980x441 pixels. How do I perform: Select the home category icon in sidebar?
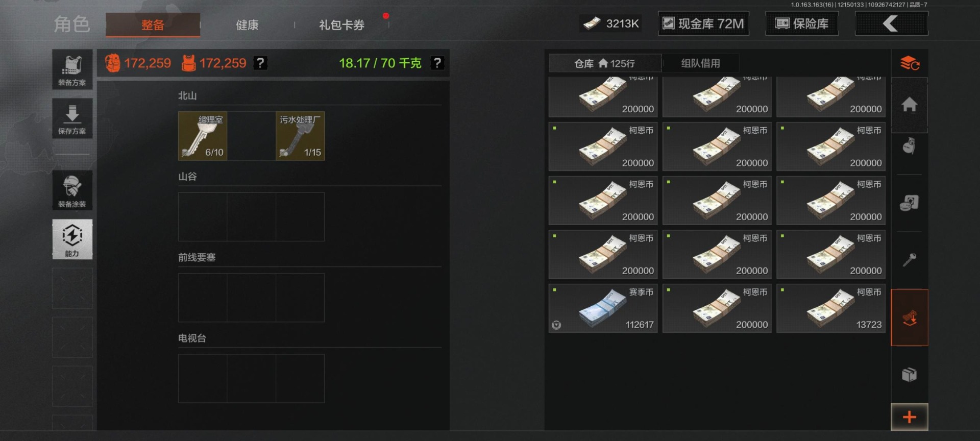[x=910, y=105]
